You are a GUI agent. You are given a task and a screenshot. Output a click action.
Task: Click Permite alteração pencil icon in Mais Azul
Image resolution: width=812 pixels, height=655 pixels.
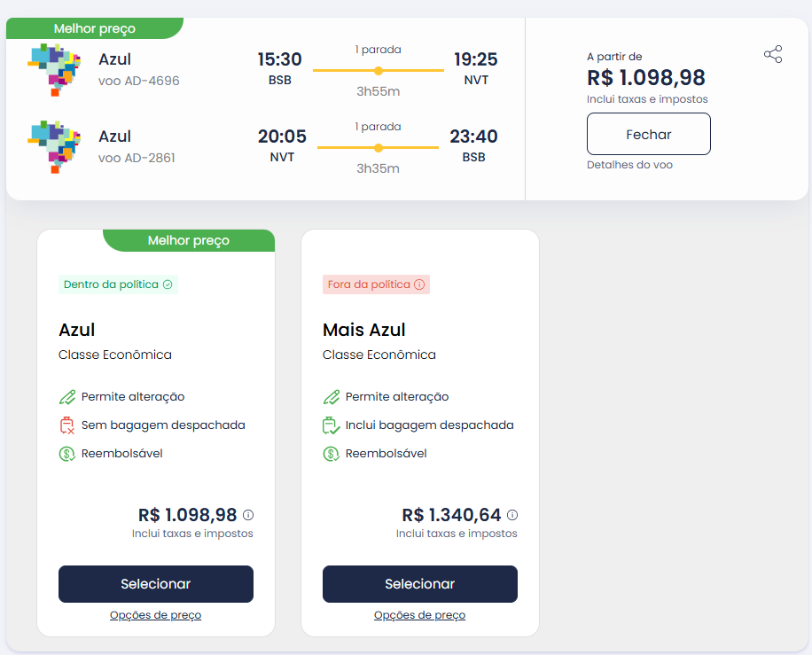(x=332, y=396)
